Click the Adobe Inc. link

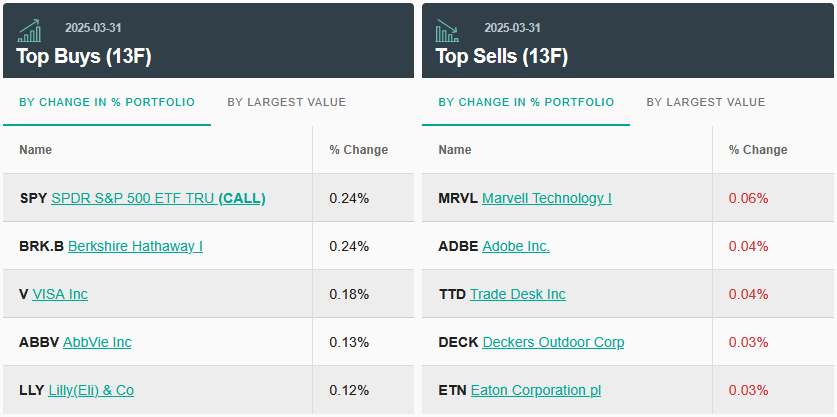[516, 246]
